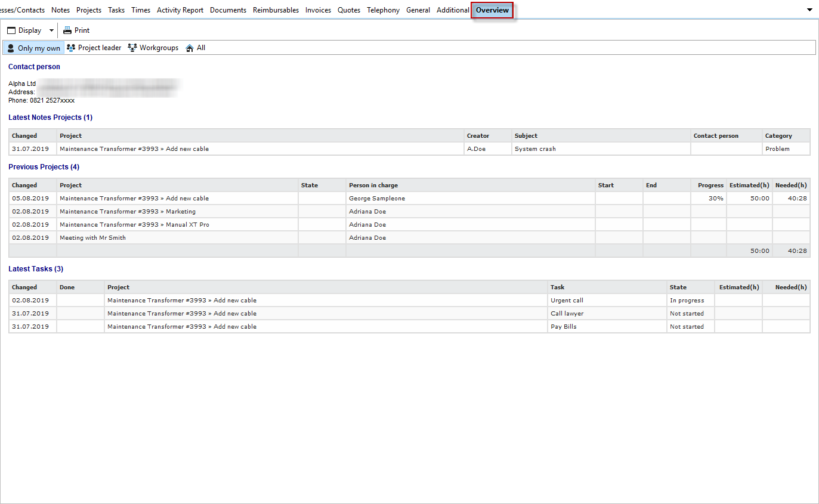Image resolution: width=819 pixels, height=504 pixels.
Task: Click the Project leader group icon
Action: coord(71,48)
